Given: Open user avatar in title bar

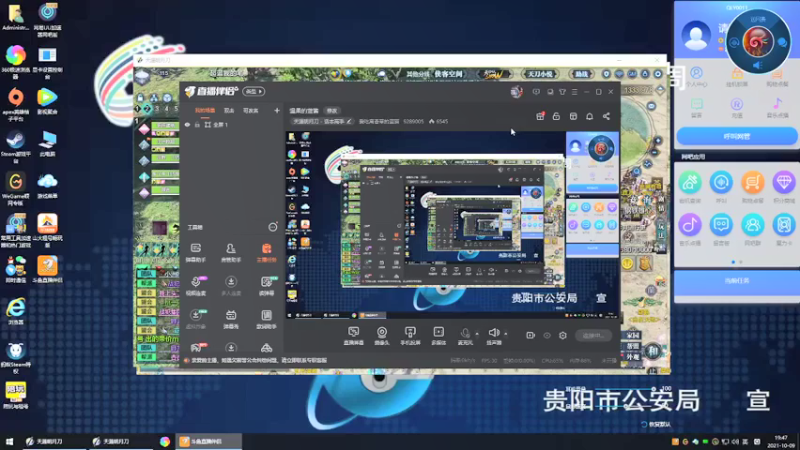Looking at the screenshot, I should [x=516, y=92].
